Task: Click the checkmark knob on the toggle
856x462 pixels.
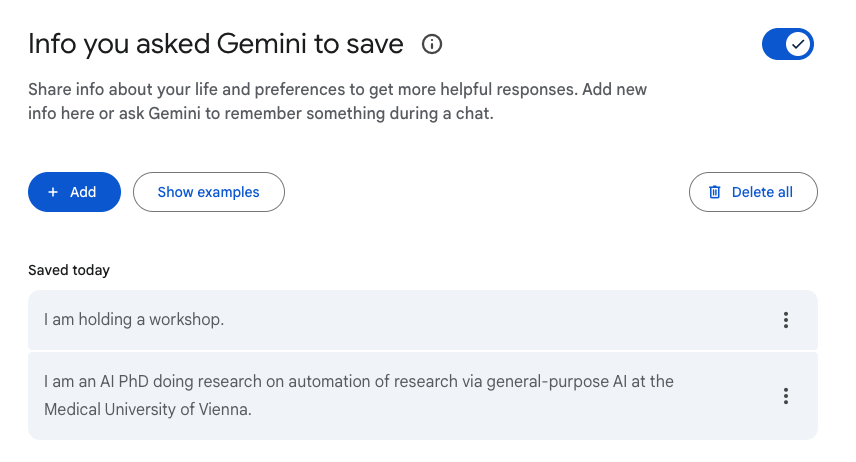Action: click(x=798, y=44)
